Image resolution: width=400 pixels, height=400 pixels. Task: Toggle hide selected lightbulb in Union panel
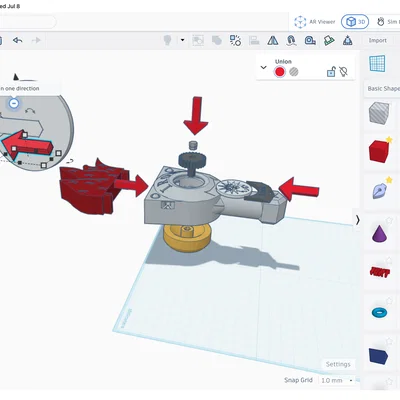(x=343, y=72)
